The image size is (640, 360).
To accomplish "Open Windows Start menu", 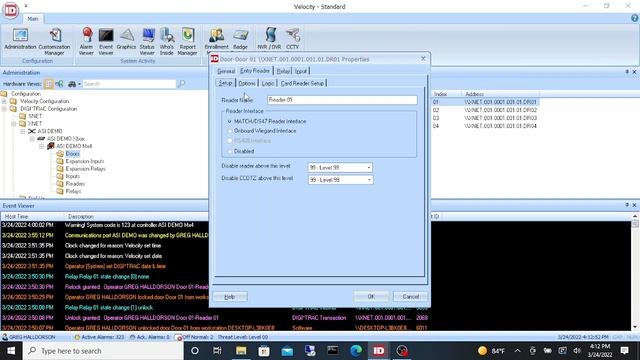I will [x=11, y=351].
